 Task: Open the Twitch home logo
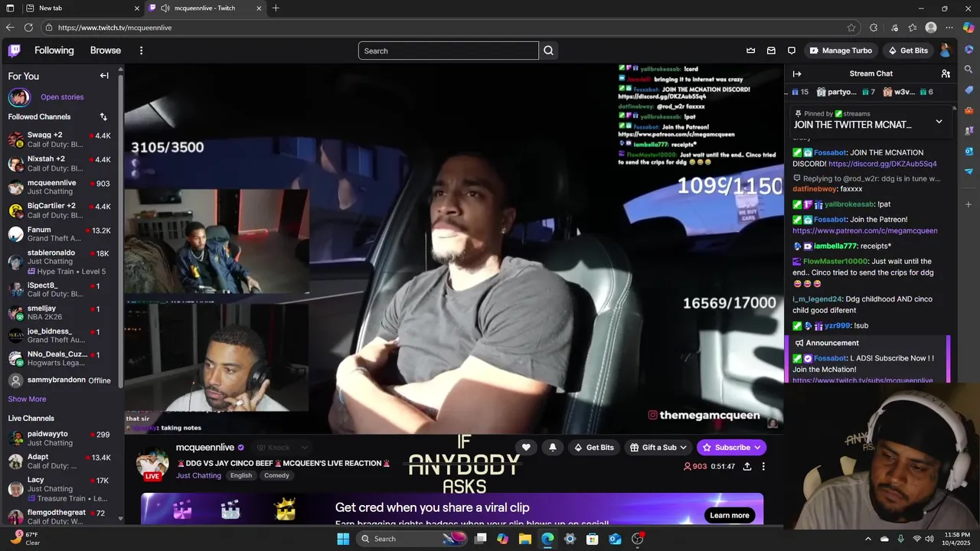[x=15, y=51]
